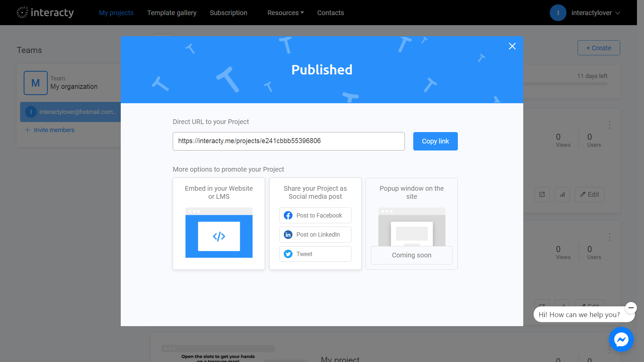Open the Resources dropdown menu

pyautogui.click(x=285, y=13)
